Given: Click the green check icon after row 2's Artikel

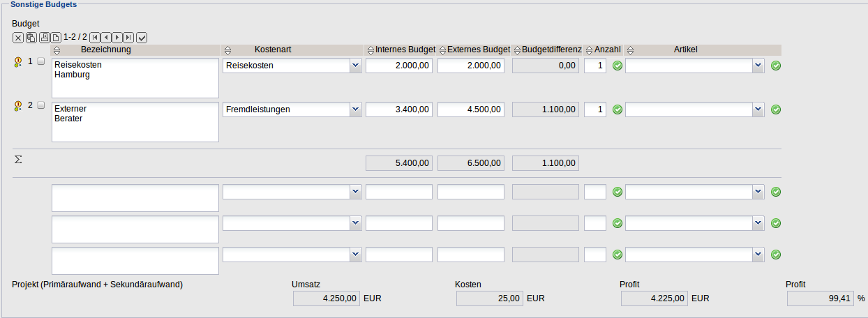Looking at the screenshot, I should (776, 109).
